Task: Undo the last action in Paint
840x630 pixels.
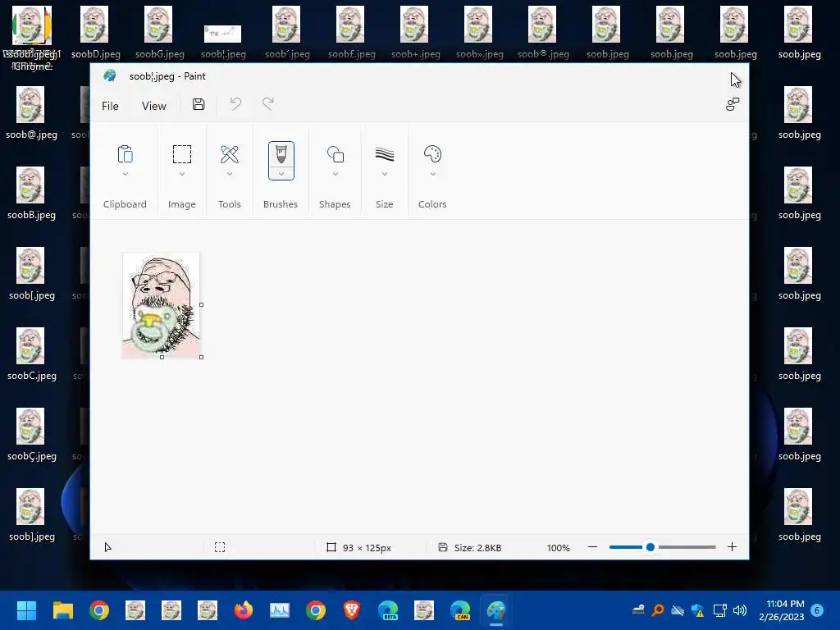Action: [x=235, y=104]
